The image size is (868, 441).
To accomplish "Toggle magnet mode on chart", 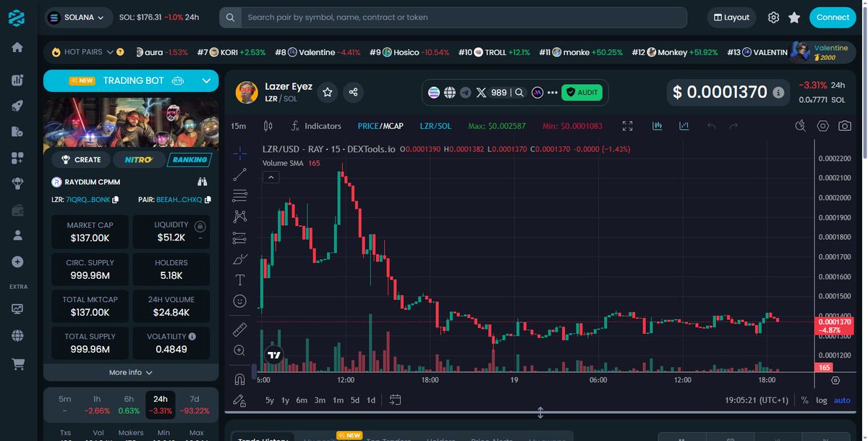I will (240, 379).
